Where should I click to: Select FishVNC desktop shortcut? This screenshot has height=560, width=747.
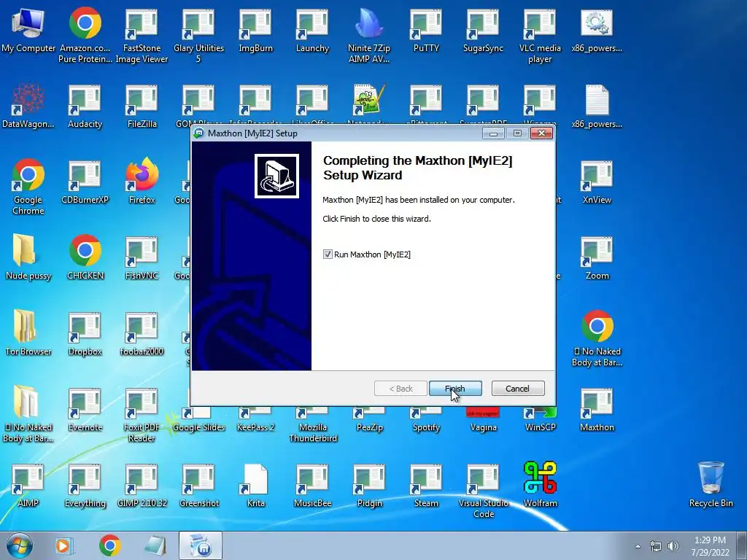coord(142,258)
